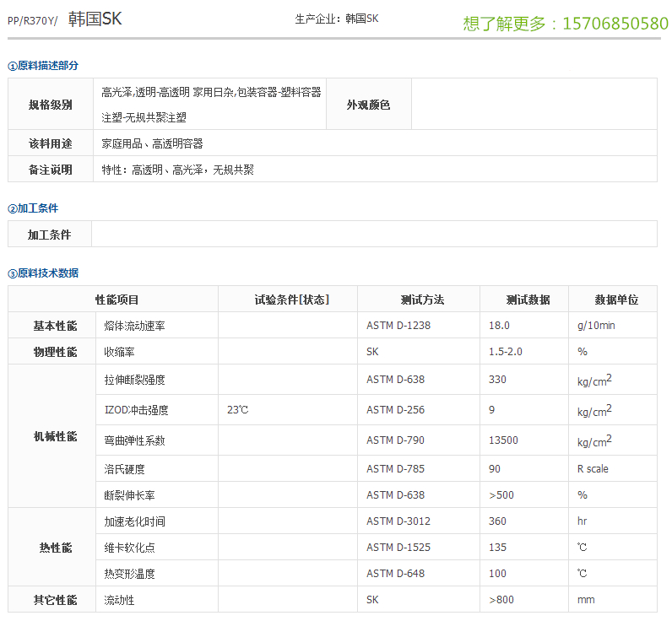Viewport: 672px width, 621px height.
Task: Select the ②加工条件 section heading
Action: coord(33,208)
